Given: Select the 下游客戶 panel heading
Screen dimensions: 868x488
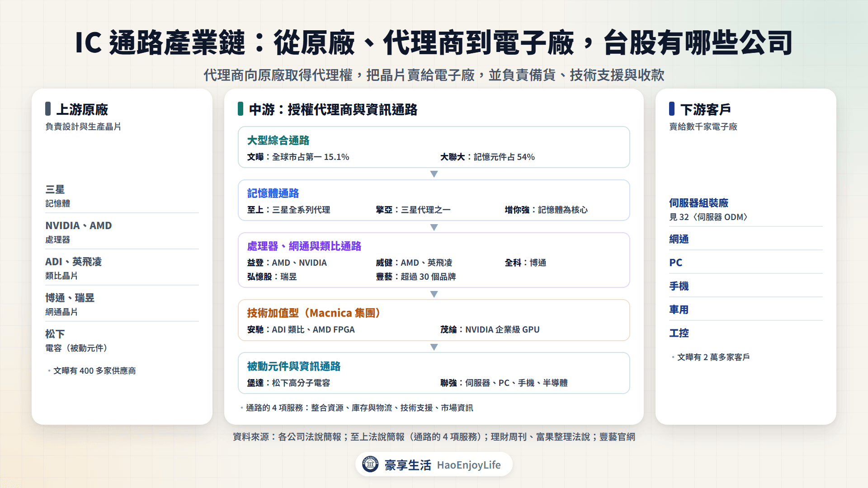Looking at the screenshot, I should coord(706,109).
